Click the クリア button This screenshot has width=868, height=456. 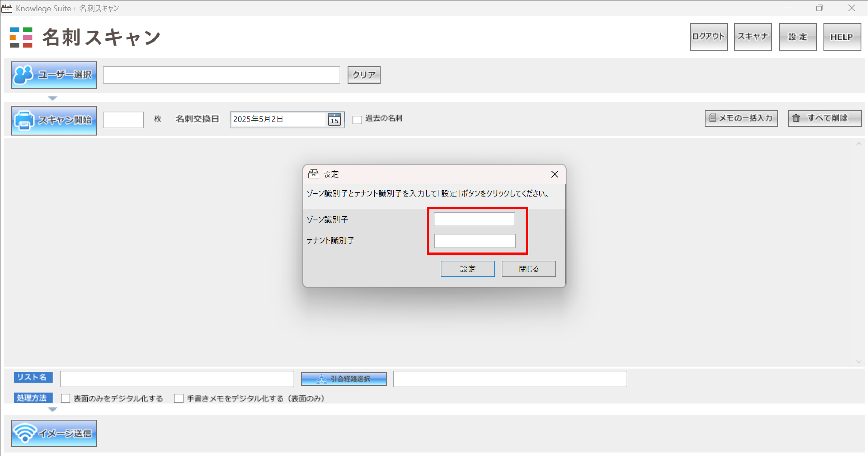point(364,75)
